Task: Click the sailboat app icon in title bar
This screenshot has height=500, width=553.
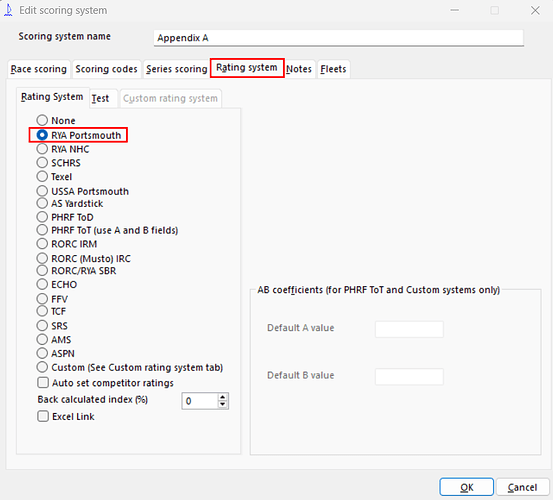Action: pos(8,10)
